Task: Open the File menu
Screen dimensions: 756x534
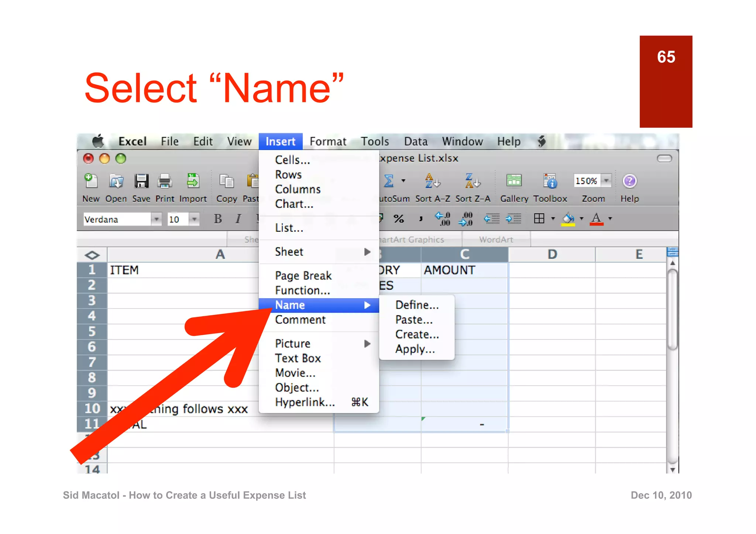Action: click(169, 141)
